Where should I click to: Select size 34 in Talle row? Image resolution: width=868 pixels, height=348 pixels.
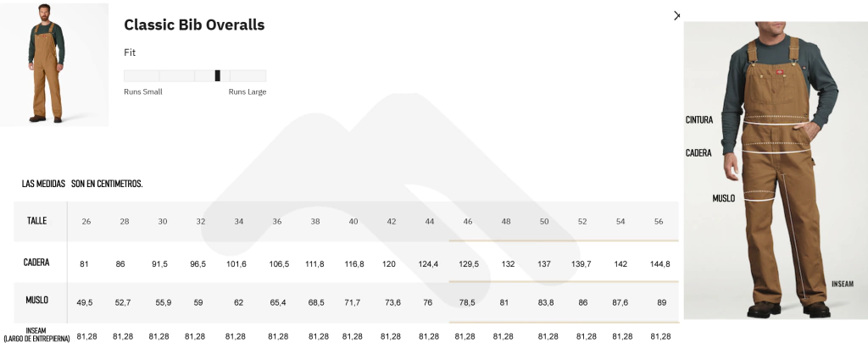pos(238,221)
